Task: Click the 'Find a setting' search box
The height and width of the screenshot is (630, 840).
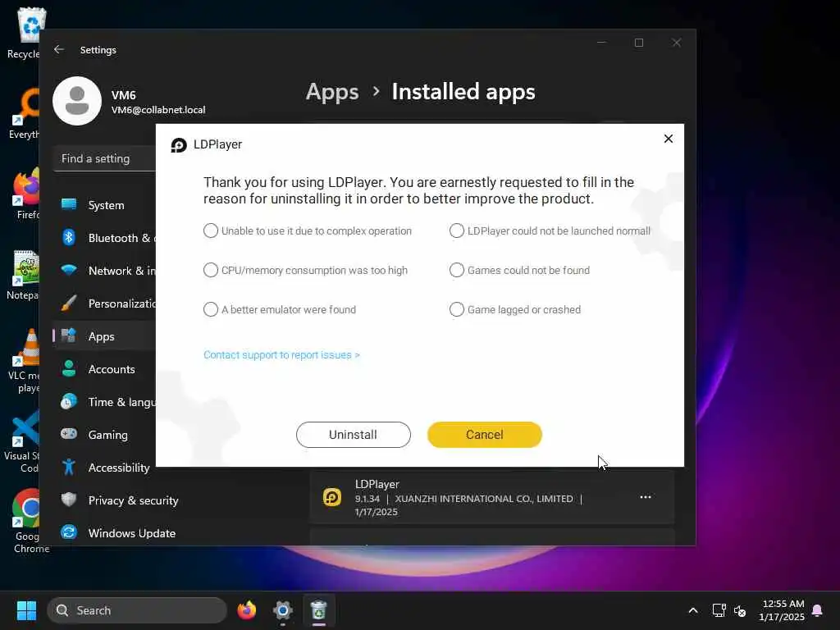Action: click(x=105, y=158)
